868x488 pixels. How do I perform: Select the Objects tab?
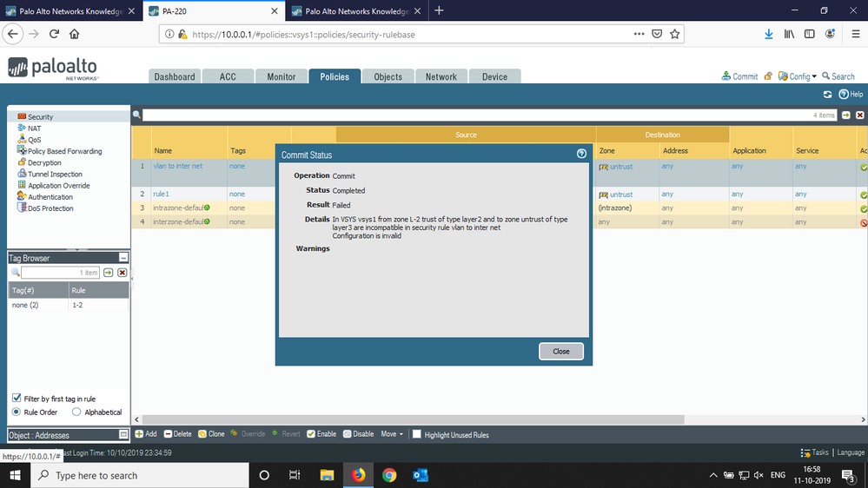(388, 76)
